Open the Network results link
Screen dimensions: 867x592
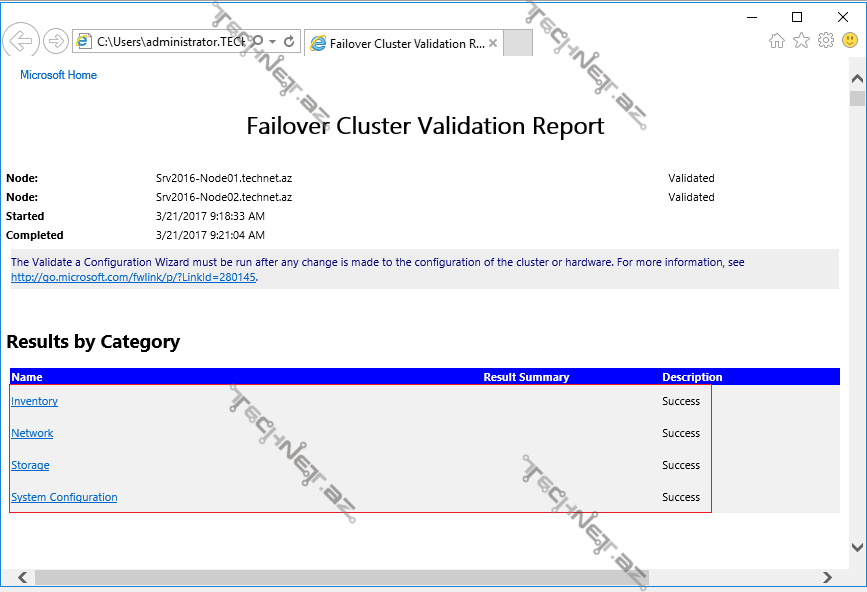pos(32,433)
